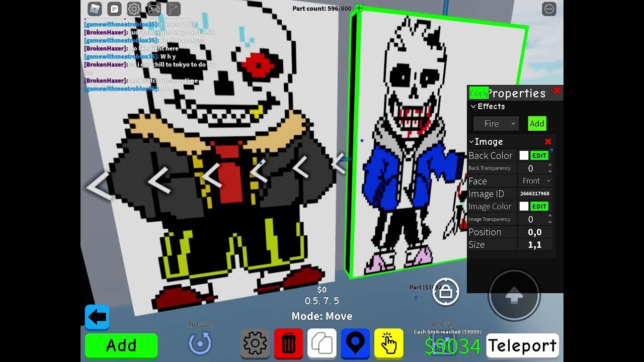Edit the Image Color
This screenshot has width=644, height=362.
tap(539, 207)
